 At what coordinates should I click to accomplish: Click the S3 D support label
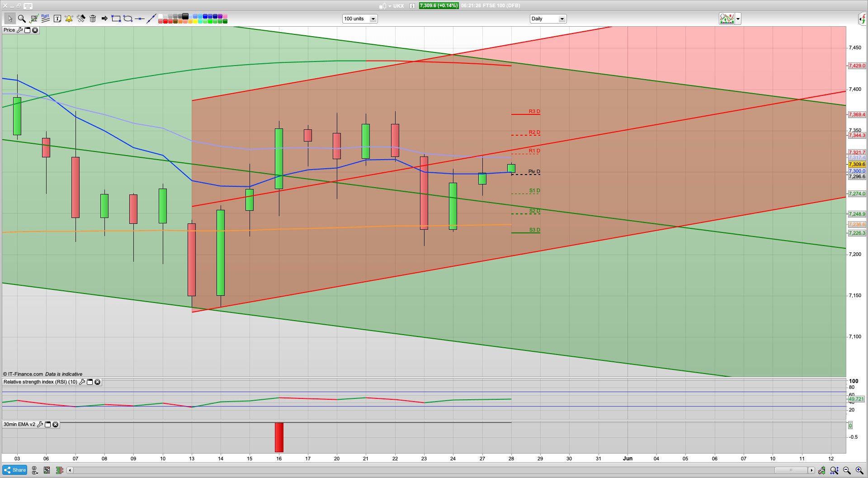point(534,230)
